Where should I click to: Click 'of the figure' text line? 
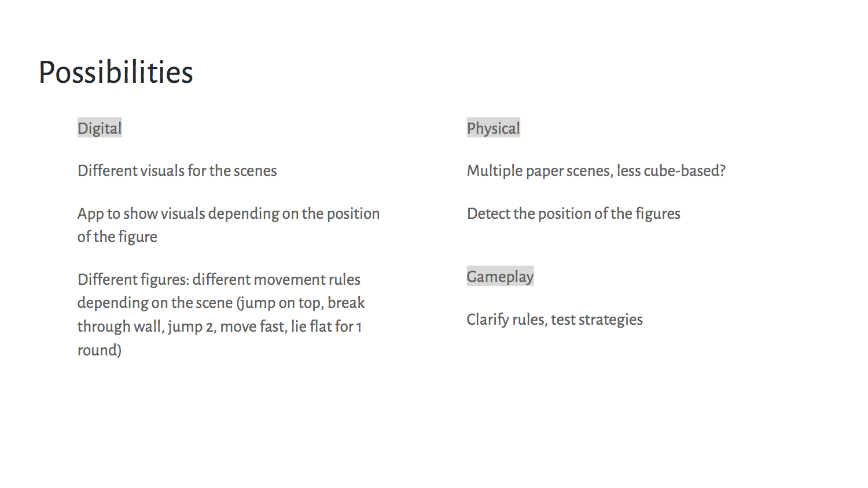117,237
